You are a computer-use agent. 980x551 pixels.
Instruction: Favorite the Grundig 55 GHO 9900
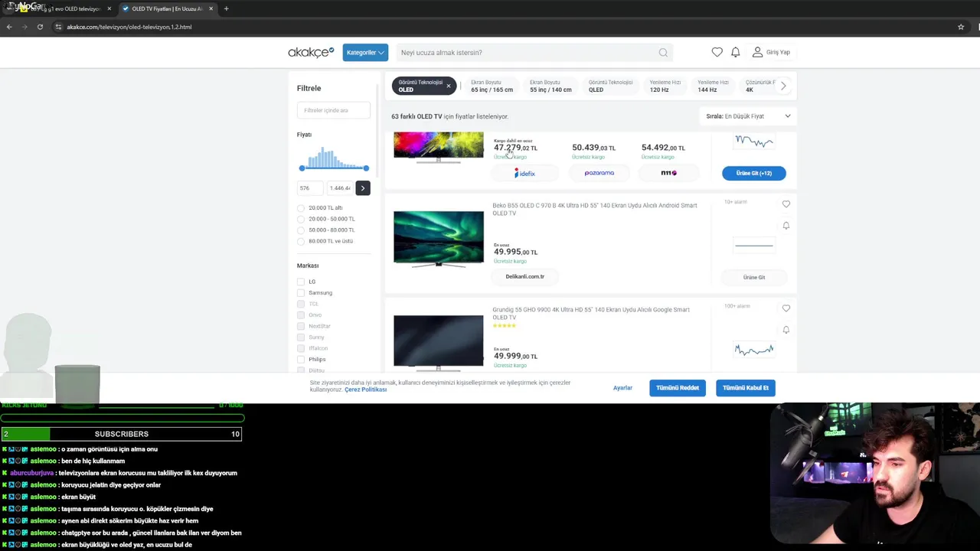click(786, 308)
